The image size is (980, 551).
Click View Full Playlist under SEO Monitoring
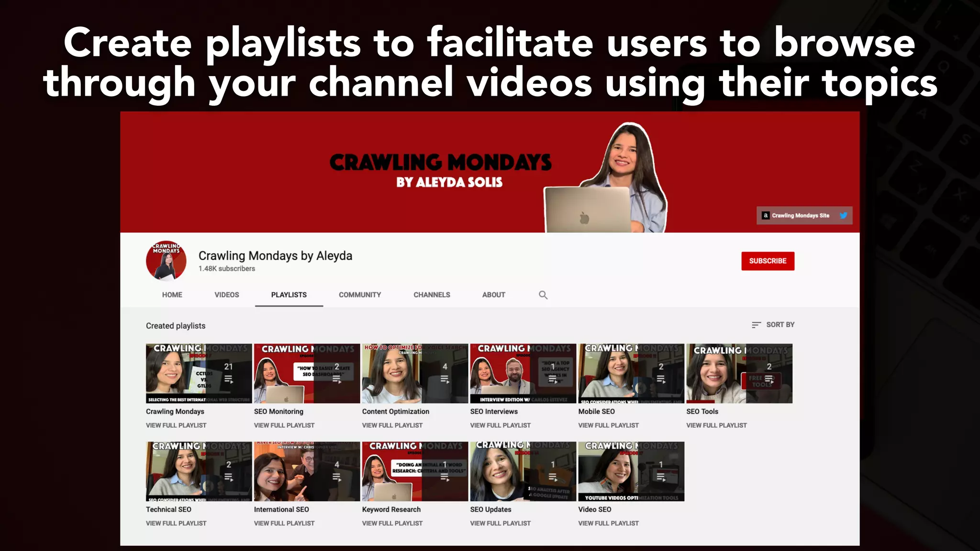[x=284, y=425]
